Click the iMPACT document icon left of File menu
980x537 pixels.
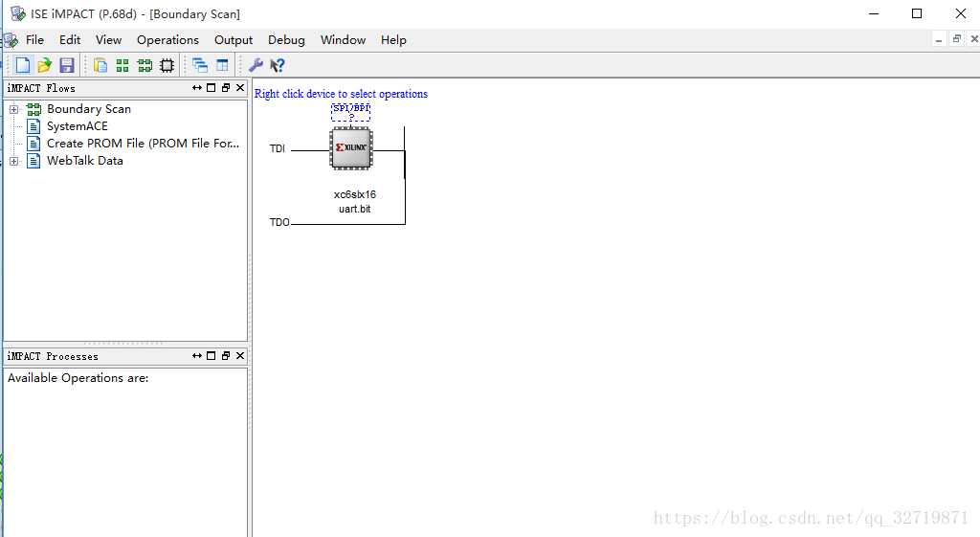click(11, 40)
